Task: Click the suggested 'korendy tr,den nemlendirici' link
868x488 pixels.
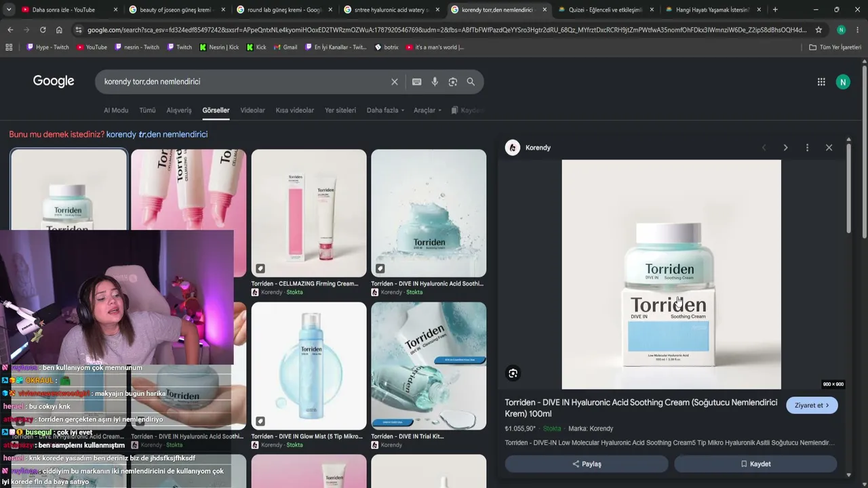Action: tap(157, 134)
